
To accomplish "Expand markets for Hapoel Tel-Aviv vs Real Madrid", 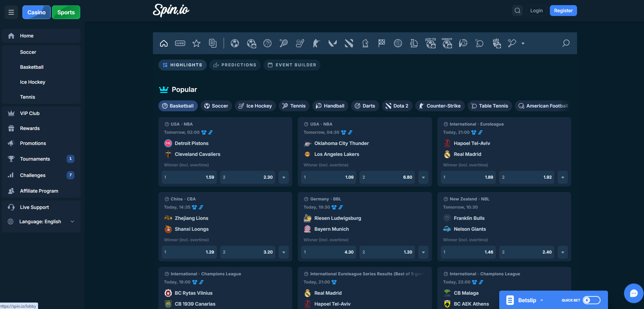I will (x=563, y=177).
